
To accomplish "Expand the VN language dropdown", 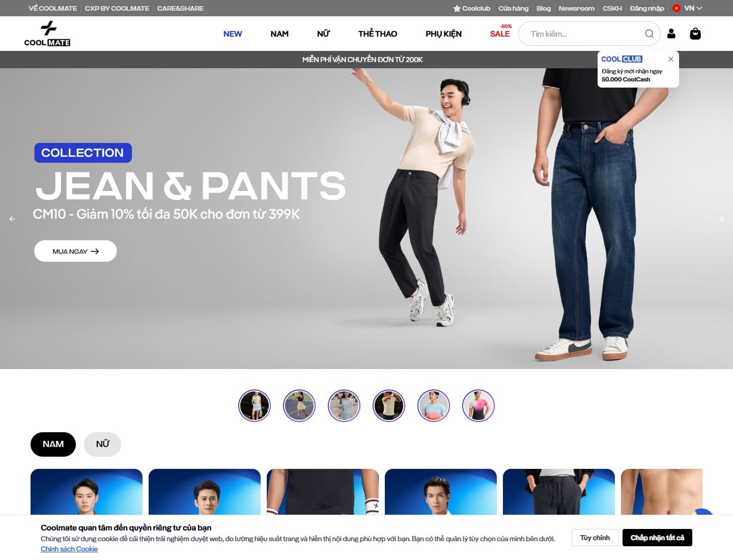I will tap(693, 8).
